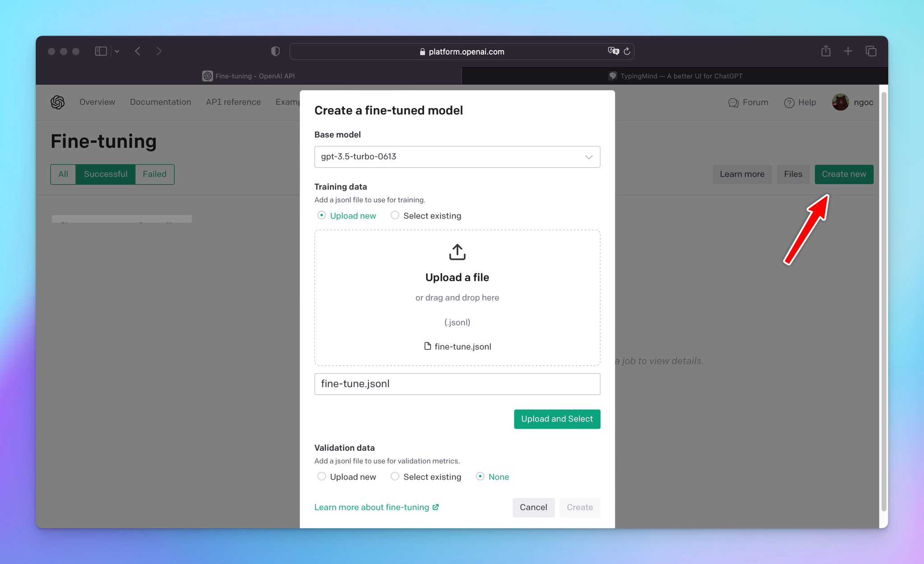Open Learn more about fine-tuning link
The image size is (924, 564).
point(376,507)
